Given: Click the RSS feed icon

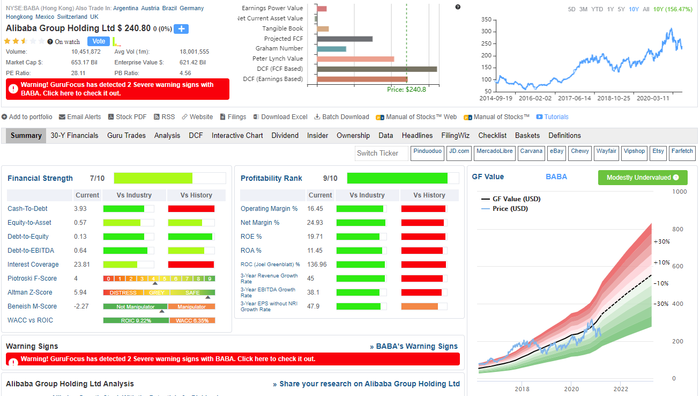Looking at the screenshot, I should click(x=157, y=117).
